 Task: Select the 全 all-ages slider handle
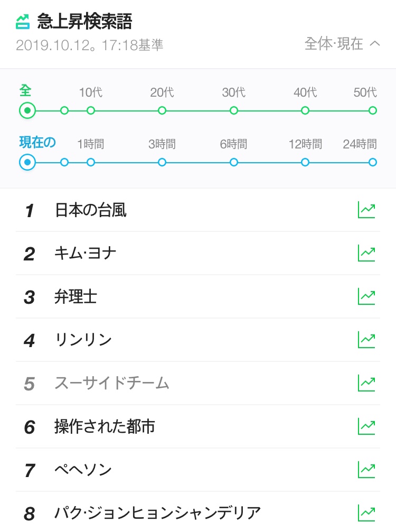click(x=27, y=110)
